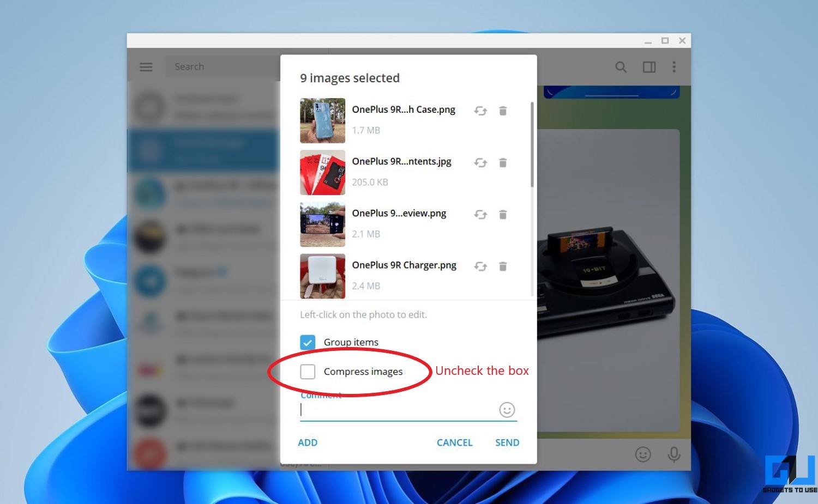Image resolution: width=818 pixels, height=504 pixels.
Task: Open the emoji picker in the chat bar
Action: (x=643, y=454)
